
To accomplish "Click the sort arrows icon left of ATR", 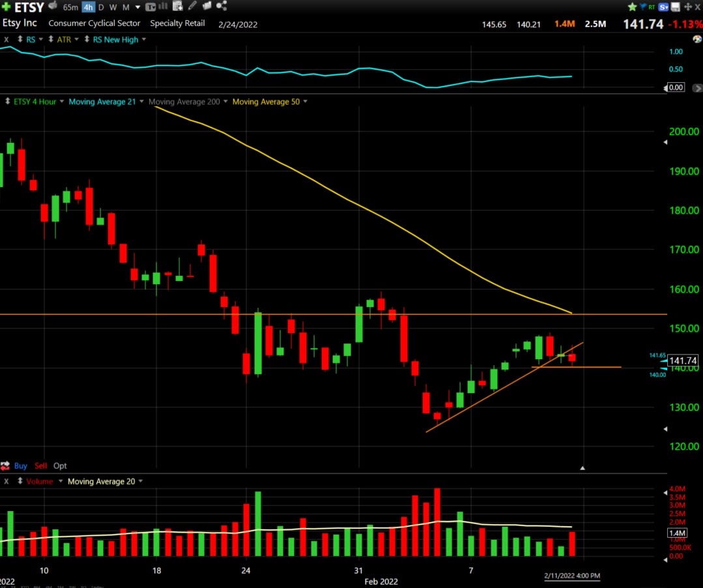I will [x=51, y=39].
